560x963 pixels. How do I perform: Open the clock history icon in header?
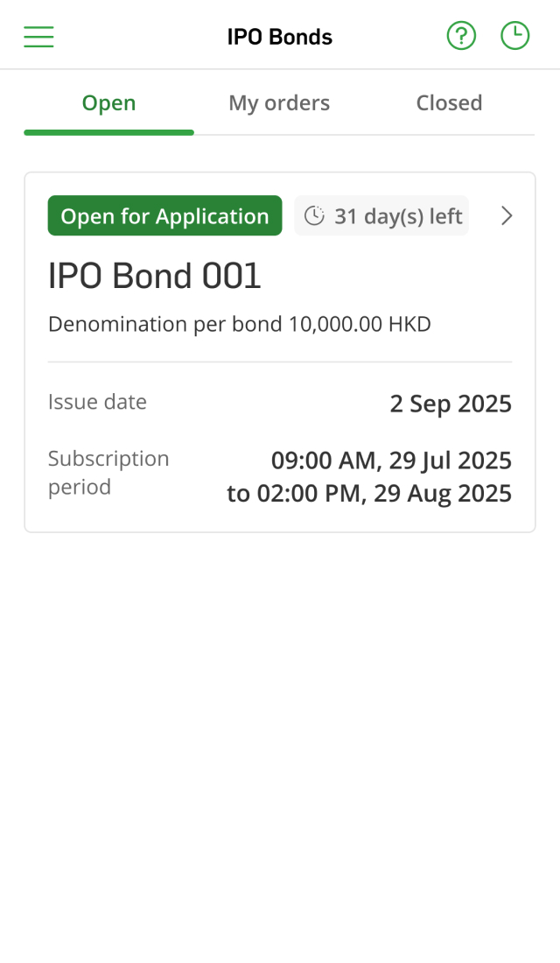pyautogui.click(x=514, y=36)
